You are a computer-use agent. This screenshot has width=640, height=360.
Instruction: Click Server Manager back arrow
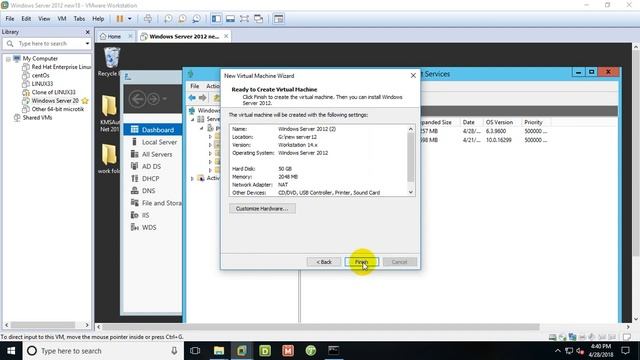(x=138, y=99)
